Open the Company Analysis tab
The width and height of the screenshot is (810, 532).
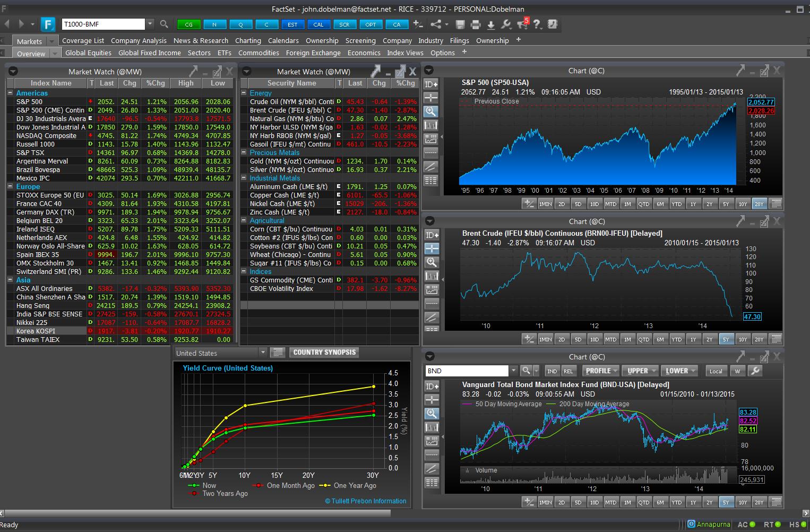click(x=139, y=40)
